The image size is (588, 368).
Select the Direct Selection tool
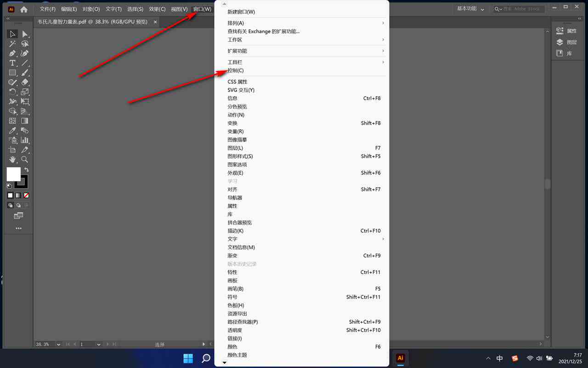tap(25, 34)
